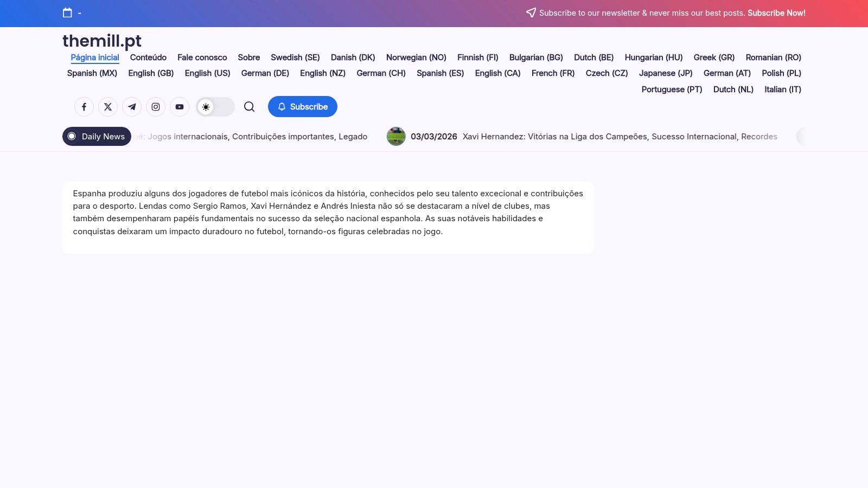868x488 pixels.
Task: Switch to French (FR) language
Action: [553, 73]
